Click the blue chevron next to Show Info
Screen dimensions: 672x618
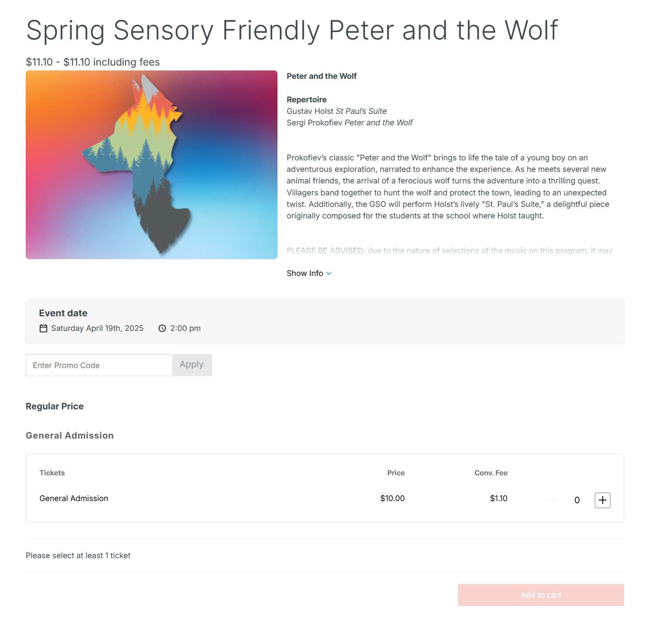click(329, 273)
